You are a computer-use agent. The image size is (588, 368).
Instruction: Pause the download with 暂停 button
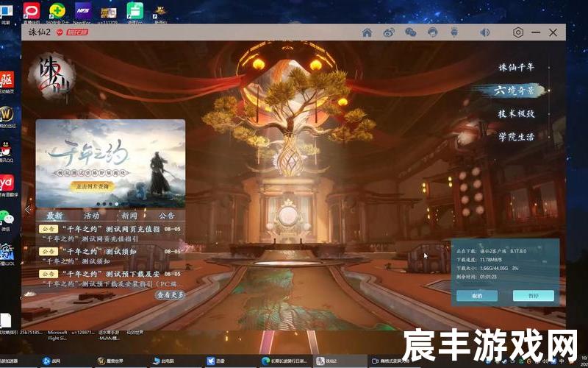pyautogui.click(x=534, y=296)
